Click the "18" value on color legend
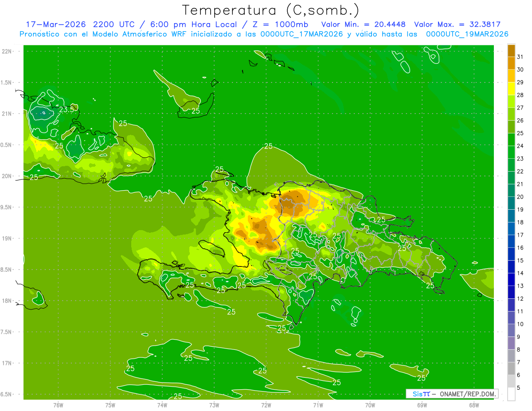This screenshot has width=532, height=411. click(x=520, y=222)
